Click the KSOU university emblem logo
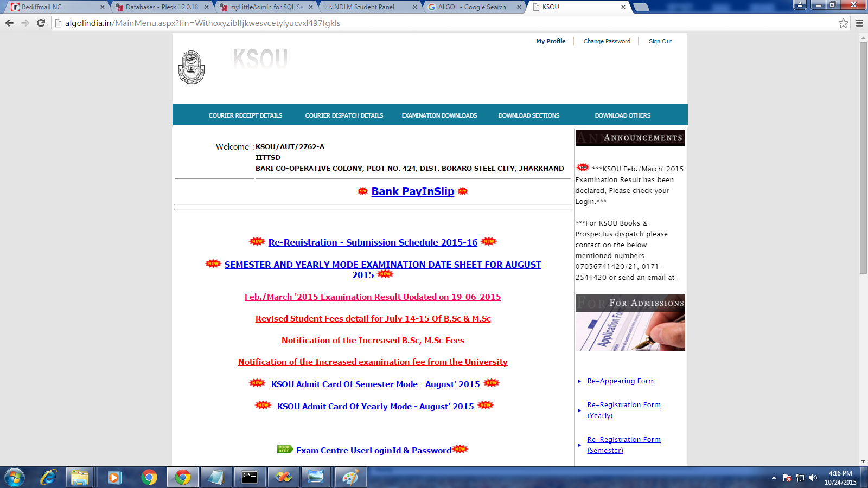 point(192,67)
